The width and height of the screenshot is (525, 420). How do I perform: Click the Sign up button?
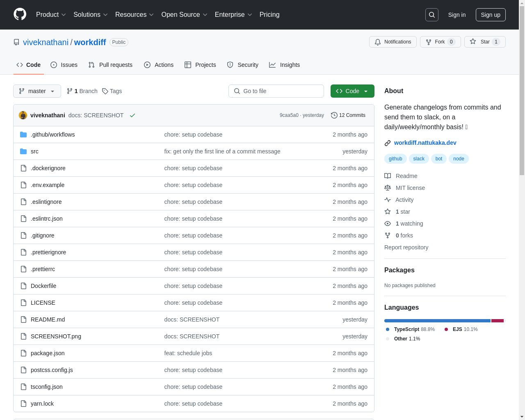pyautogui.click(x=491, y=15)
